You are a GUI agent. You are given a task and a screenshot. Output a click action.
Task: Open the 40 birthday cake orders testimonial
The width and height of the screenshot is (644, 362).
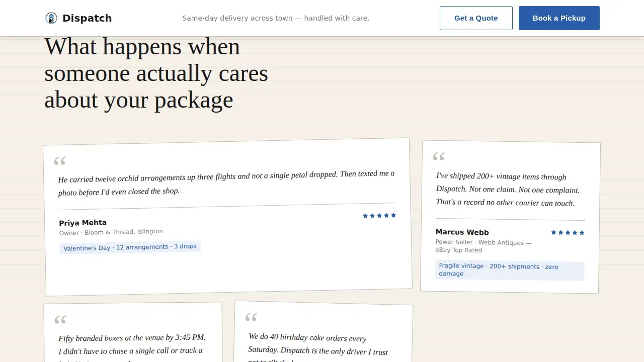[x=323, y=332]
